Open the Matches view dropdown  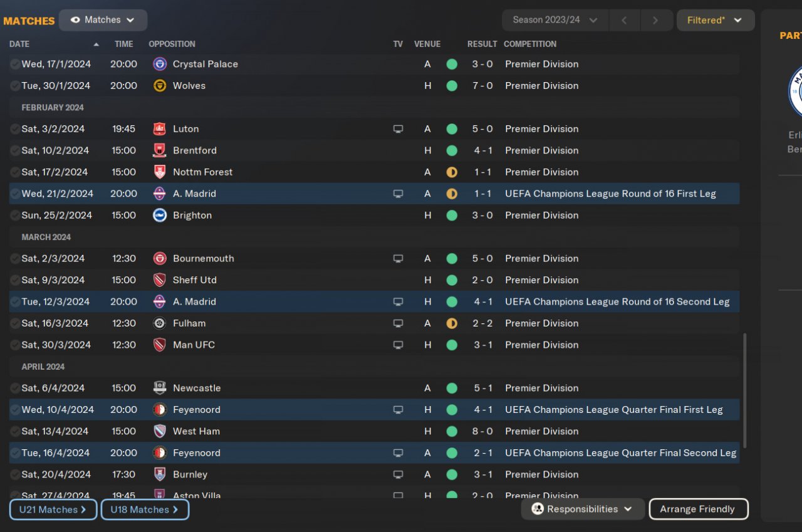103,20
